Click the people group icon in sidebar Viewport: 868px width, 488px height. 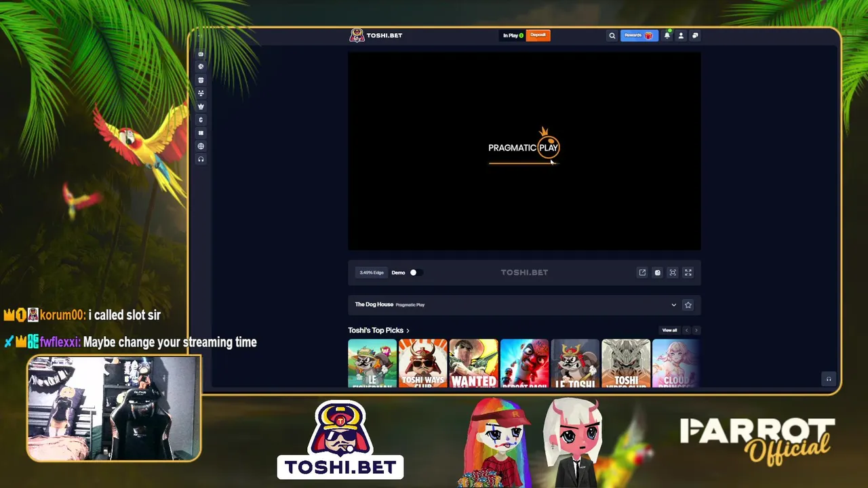201,93
